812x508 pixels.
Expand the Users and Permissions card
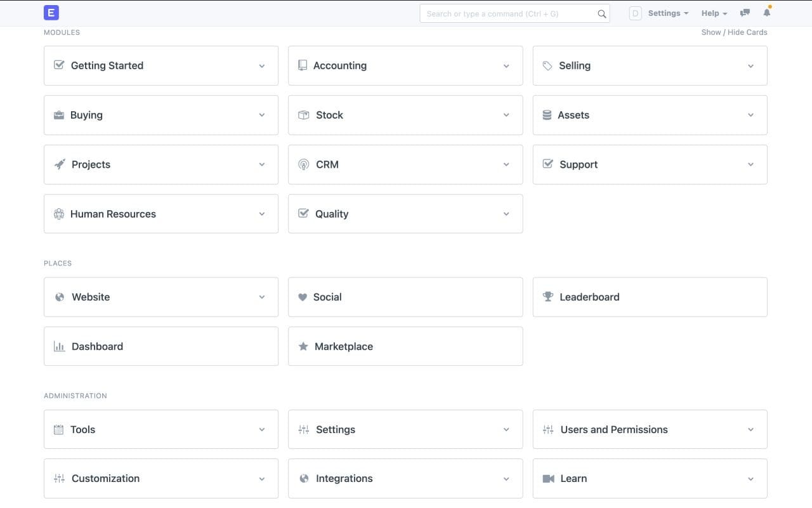pos(751,429)
